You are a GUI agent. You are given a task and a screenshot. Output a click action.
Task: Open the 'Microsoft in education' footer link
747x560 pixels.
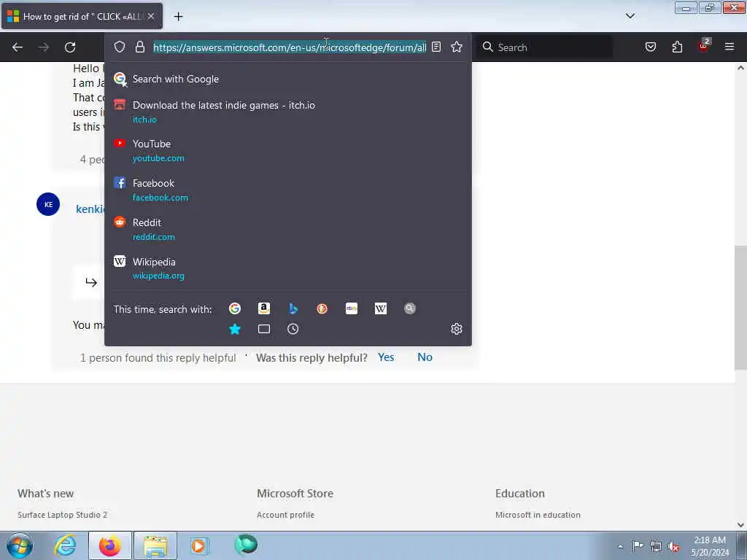pos(538,515)
